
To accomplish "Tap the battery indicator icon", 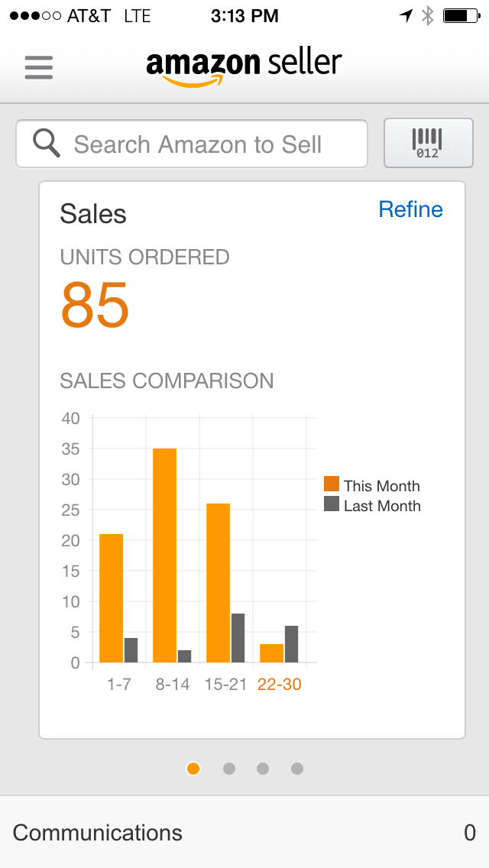I will (461, 15).
